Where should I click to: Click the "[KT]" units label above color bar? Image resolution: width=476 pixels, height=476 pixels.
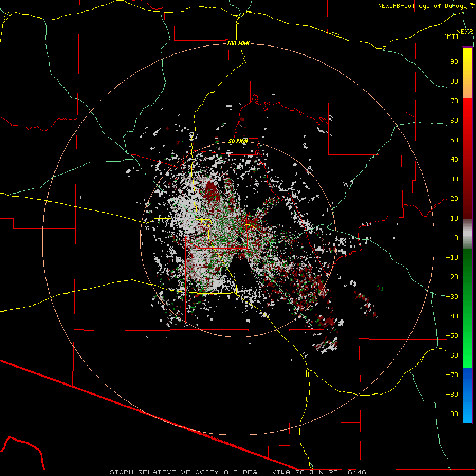(451, 36)
